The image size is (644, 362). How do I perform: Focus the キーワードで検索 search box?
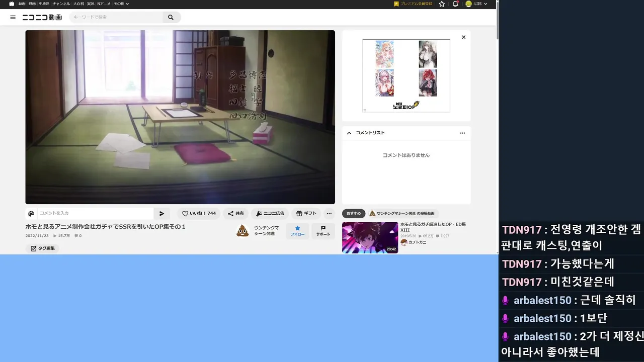point(117,17)
